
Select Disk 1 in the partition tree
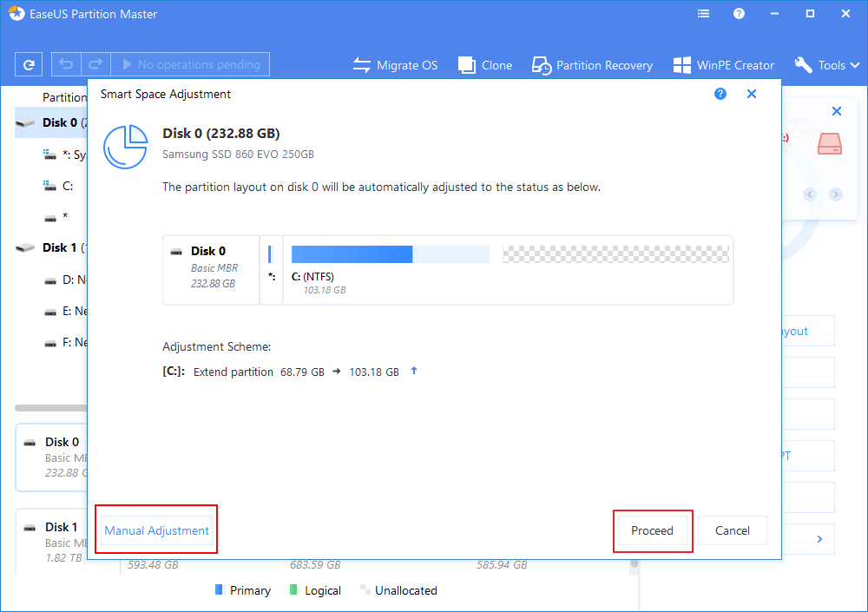coord(59,248)
